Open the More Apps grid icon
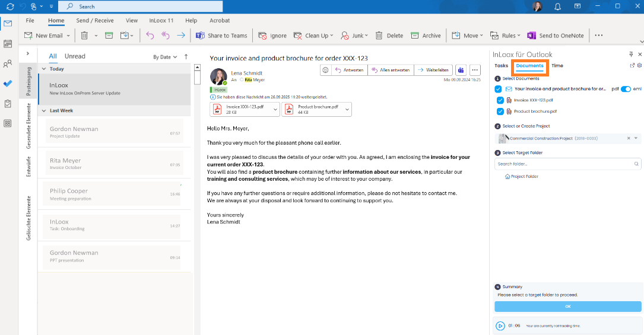This screenshot has height=335, width=644. point(8,123)
